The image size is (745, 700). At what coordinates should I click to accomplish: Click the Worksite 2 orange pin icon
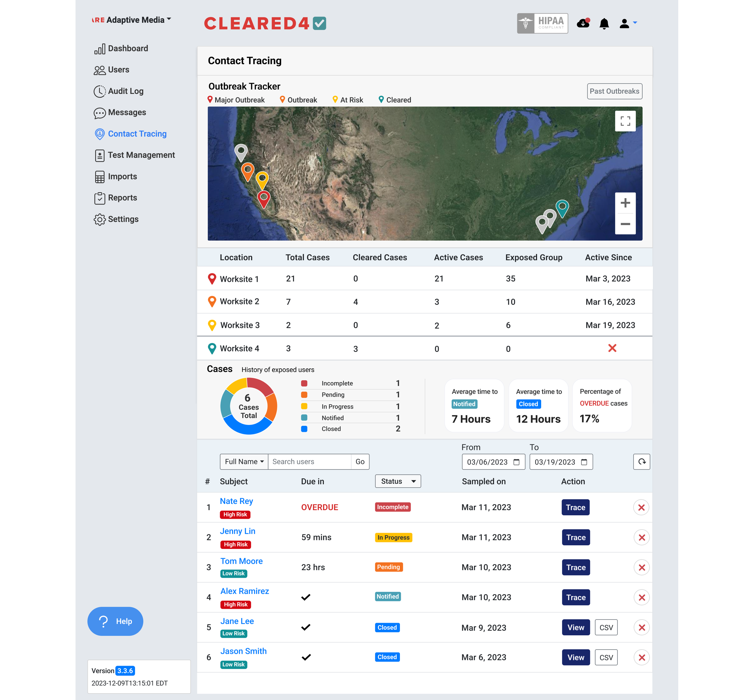click(212, 302)
